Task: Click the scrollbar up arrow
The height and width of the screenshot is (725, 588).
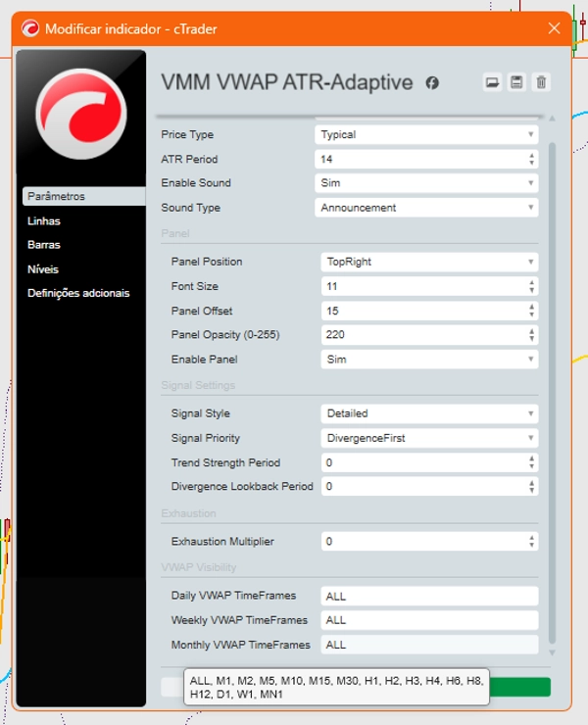Action: [552, 119]
